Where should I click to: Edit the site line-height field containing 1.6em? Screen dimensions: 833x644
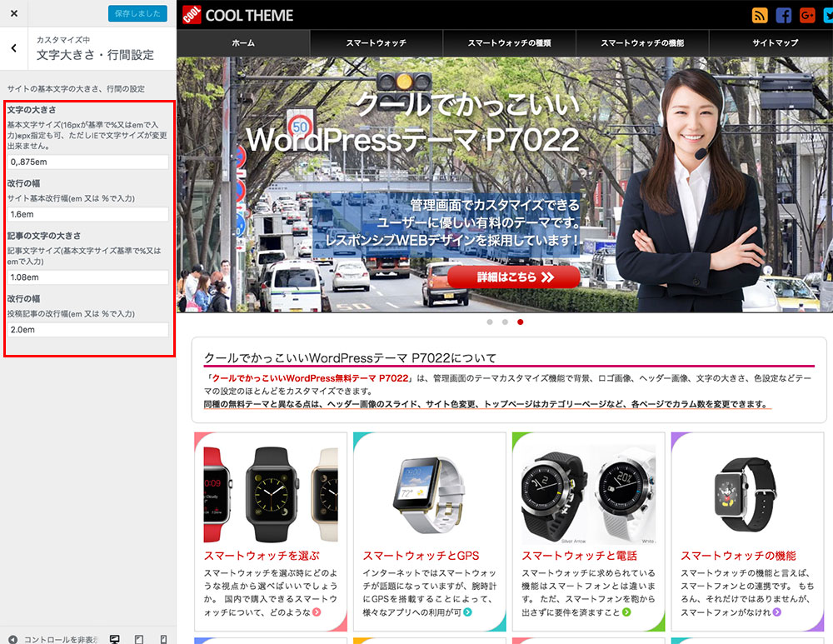coord(88,215)
